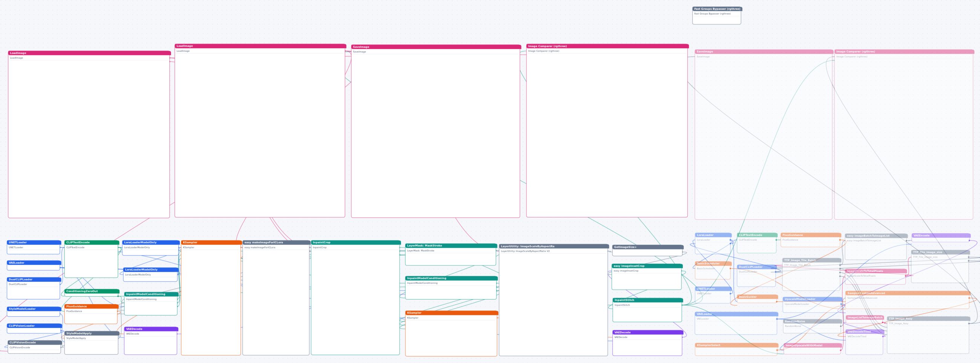Click the ConditioningZeroOut node header
Viewport: 980px width, 363px height.
tap(92, 291)
